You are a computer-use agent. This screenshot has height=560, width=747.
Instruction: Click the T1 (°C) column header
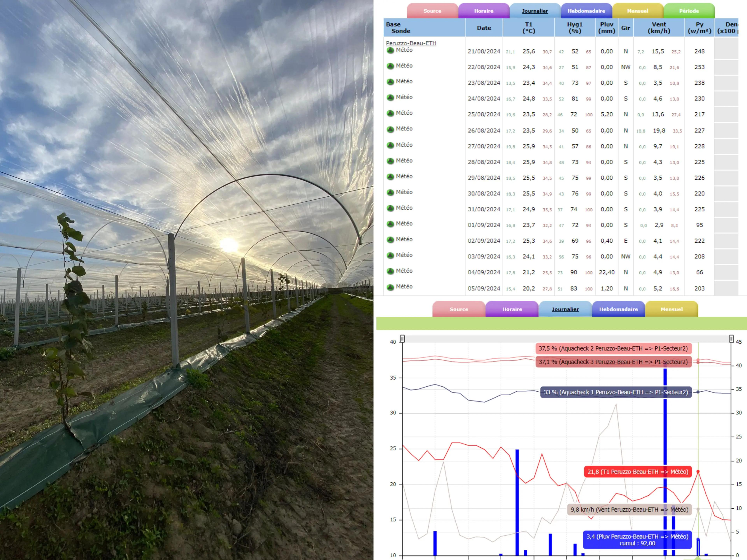point(529,28)
